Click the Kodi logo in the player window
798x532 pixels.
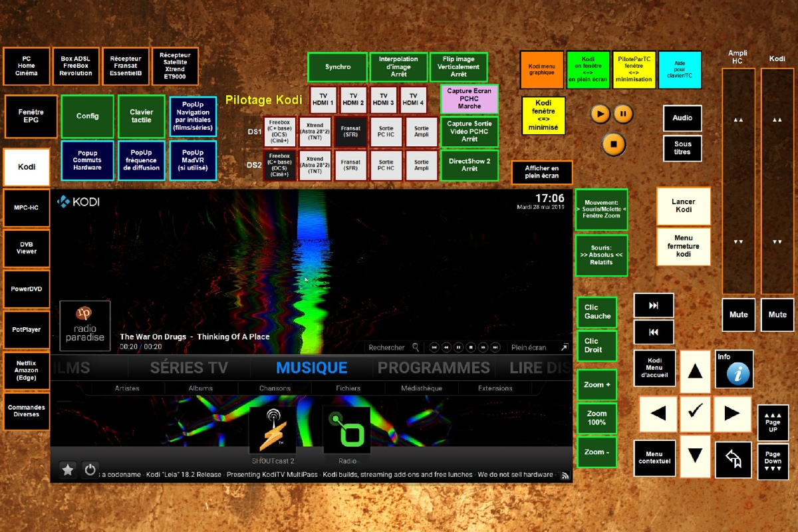[x=78, y=201]
